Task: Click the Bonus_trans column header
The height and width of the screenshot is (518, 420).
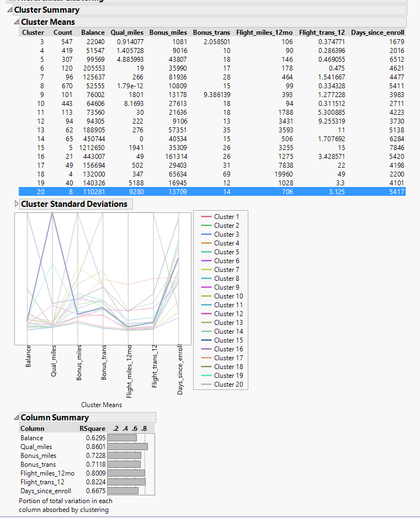Action: pos(211,33)
